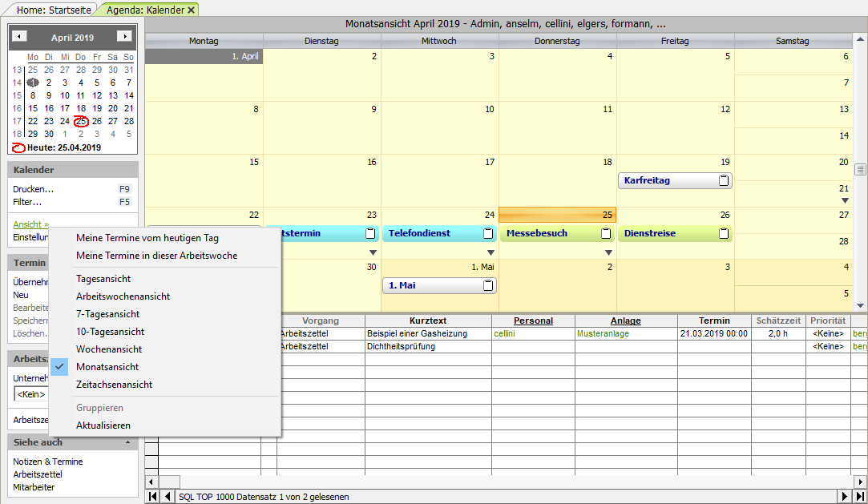
Task: Go to previous month in mini calendar
Action: (20, 37)
